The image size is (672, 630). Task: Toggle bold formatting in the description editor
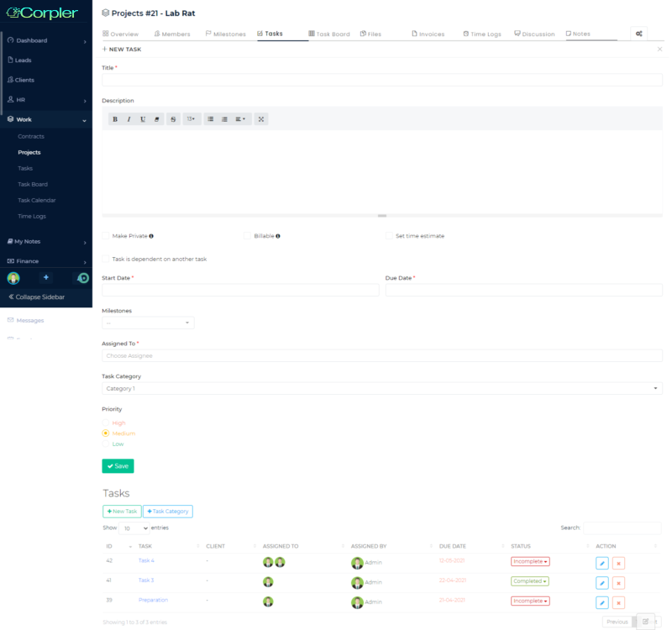pyautogui.click(x=115, y=119)
